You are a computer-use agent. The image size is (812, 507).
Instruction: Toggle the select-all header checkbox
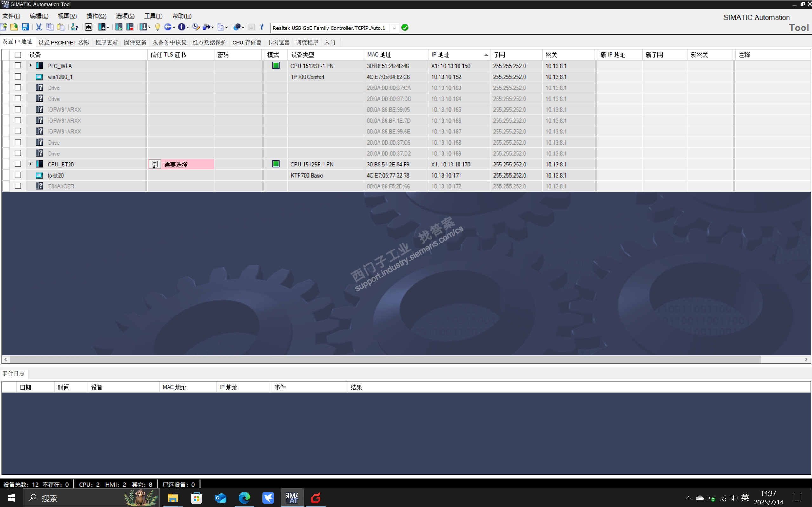[x=18, y=55]
